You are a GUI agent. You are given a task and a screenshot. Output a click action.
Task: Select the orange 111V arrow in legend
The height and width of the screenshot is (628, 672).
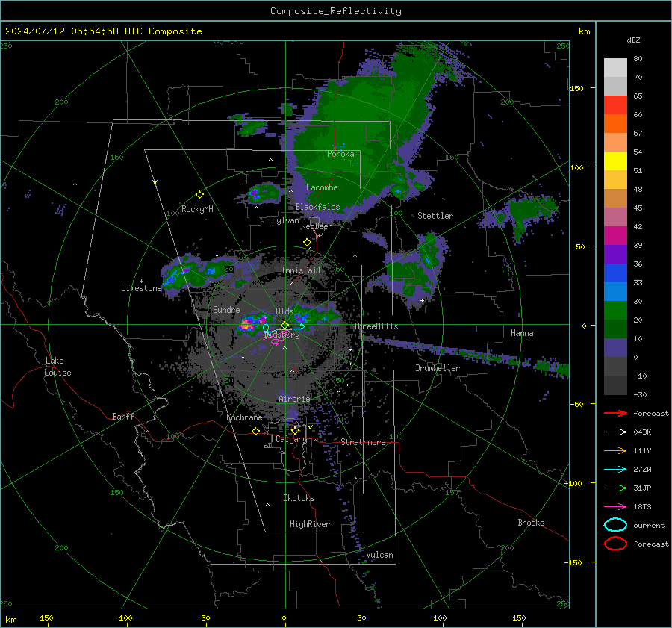615,450
